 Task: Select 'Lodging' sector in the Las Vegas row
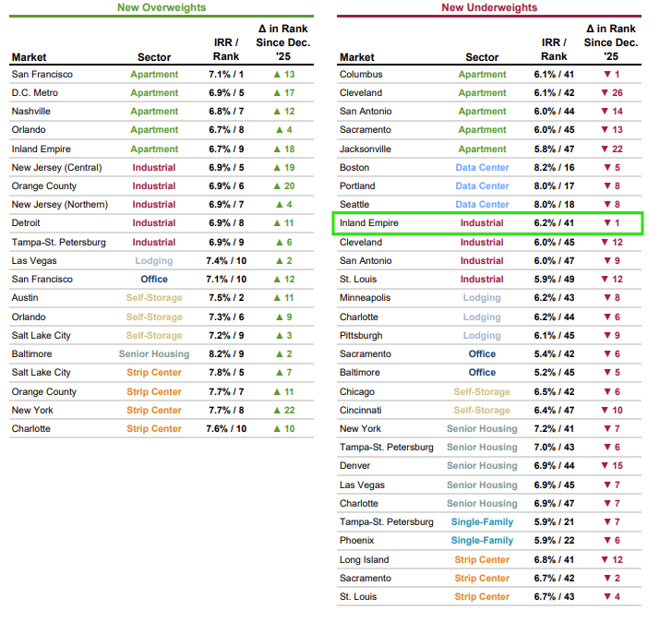click(154, 260)
